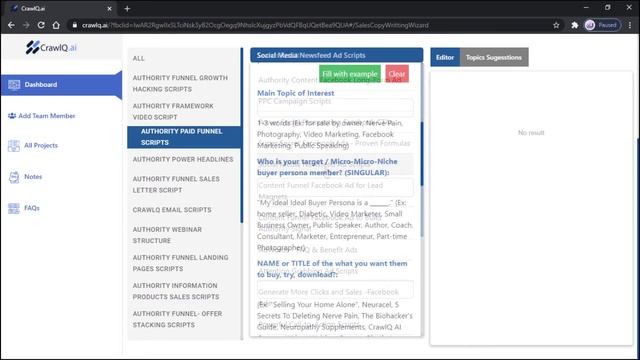Open a new browser tab

(127, 8)
